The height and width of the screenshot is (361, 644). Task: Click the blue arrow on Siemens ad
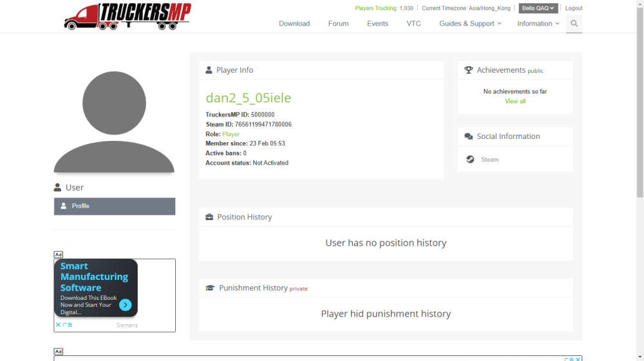click(126, 305)
